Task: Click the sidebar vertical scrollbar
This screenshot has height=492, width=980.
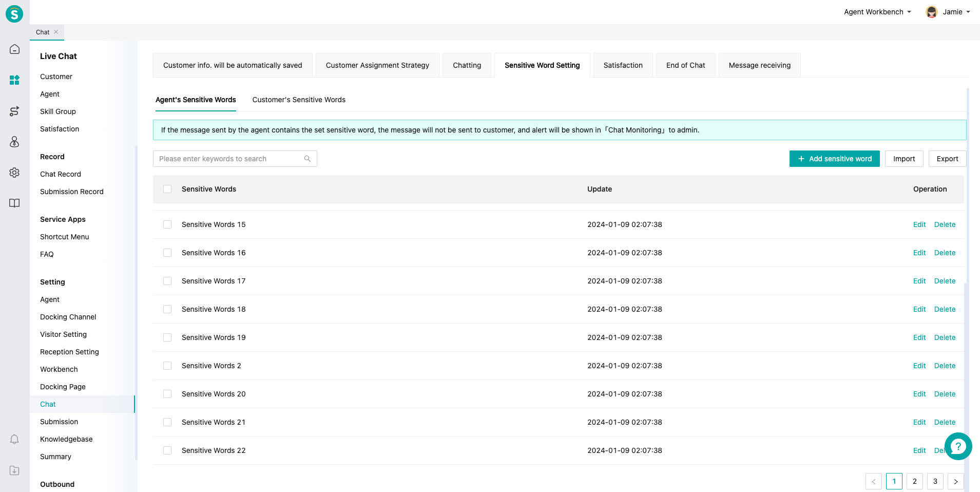Action: [136, 303]
